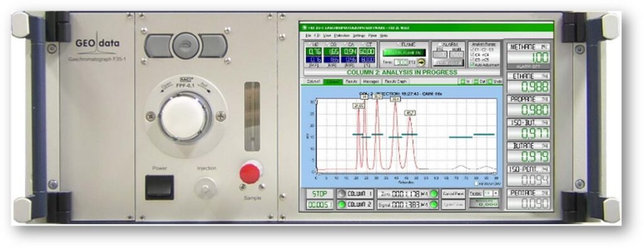Click the green indicator next to Signal reading
644x248 pixels.
(x=434, y=204)
